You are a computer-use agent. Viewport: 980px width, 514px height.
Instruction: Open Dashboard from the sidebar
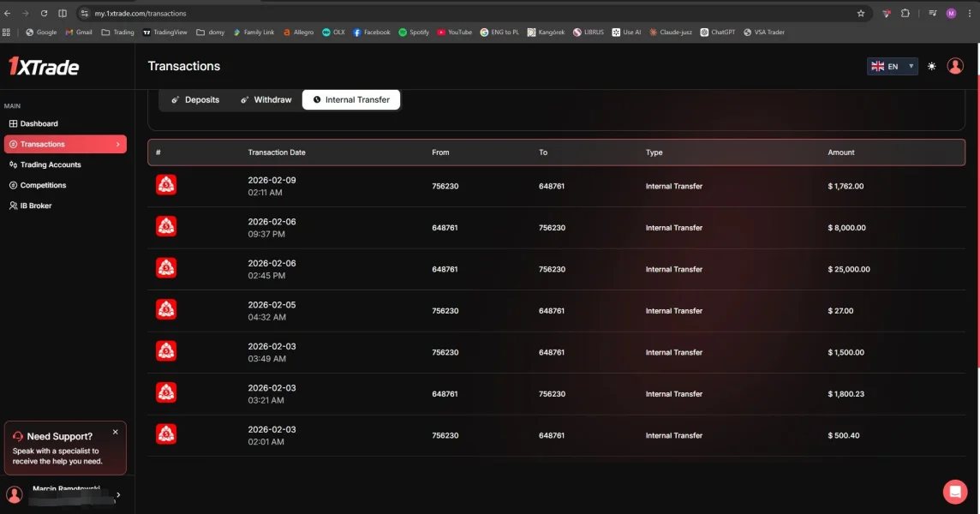coord(39,124)
